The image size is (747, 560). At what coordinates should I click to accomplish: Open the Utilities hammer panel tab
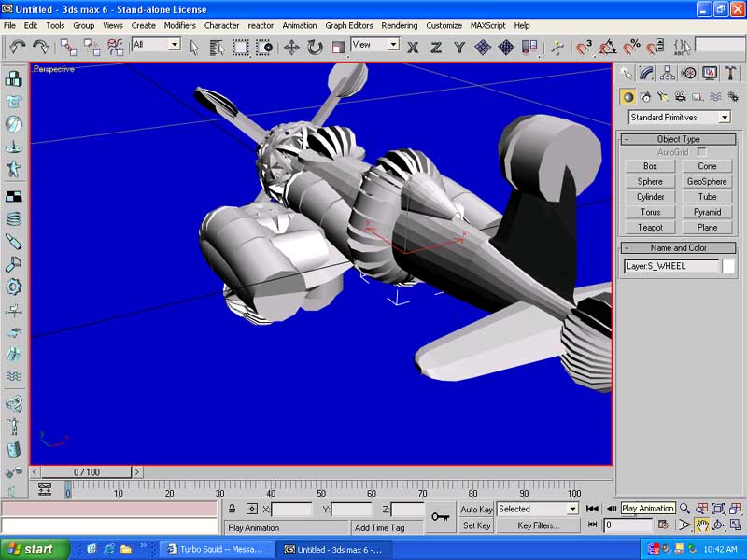coord(731,73)
